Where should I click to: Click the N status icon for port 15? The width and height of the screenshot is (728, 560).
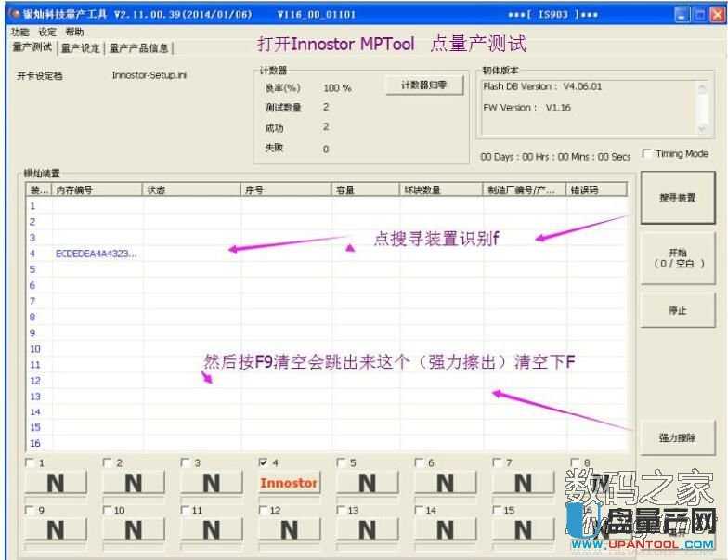click(x=524, y=529)
